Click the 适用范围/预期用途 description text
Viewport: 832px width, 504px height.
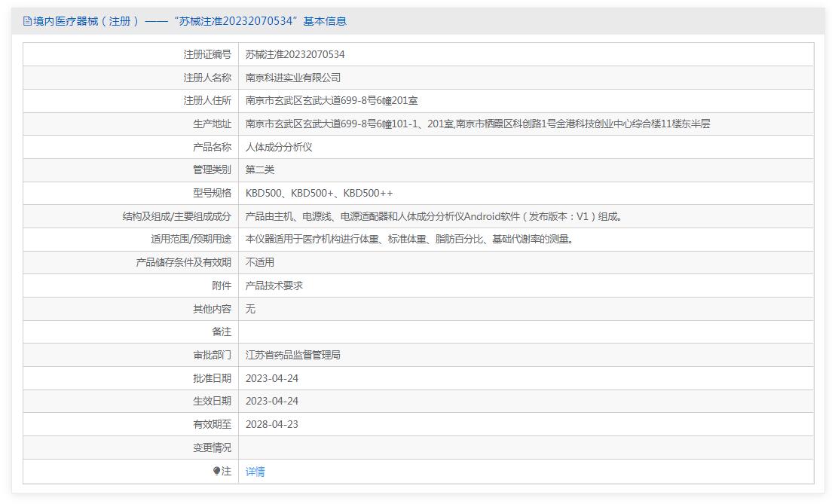[411, 239]
